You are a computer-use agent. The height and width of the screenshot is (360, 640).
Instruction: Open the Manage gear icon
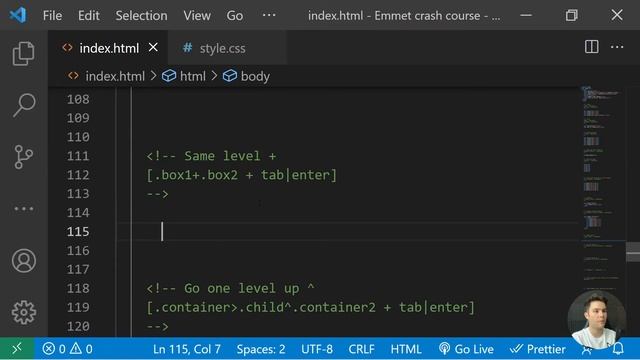coord(24,312)
